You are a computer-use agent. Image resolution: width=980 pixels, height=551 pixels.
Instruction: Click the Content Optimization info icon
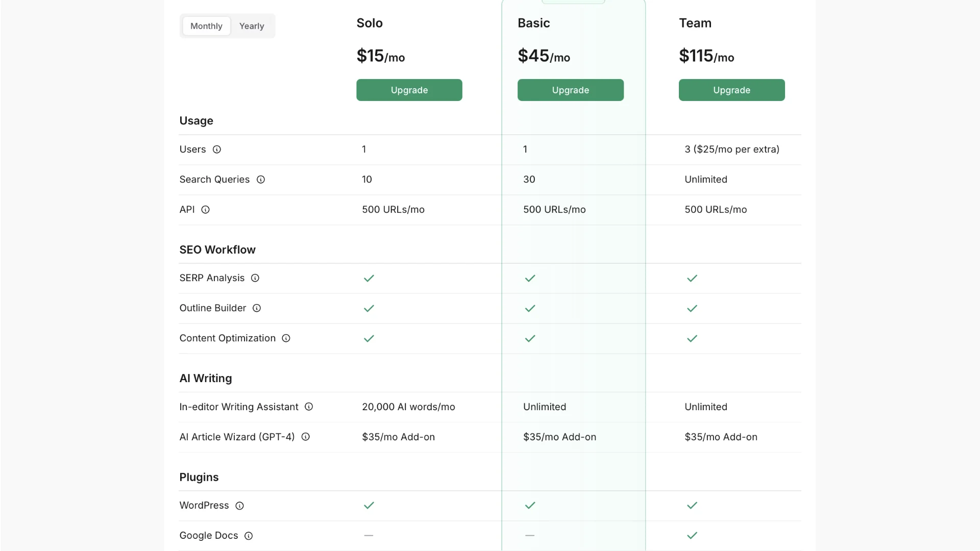coord(286,338)
